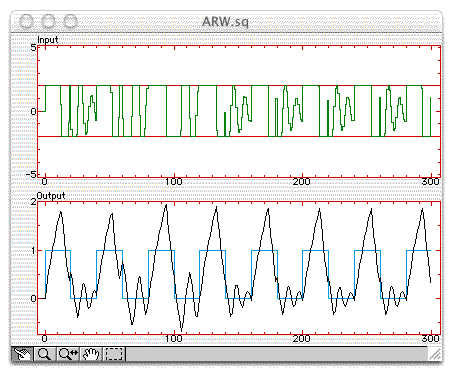Click the Input plot label
The width and height of the screenshot is (456, 376).
(x=48, y=40)
